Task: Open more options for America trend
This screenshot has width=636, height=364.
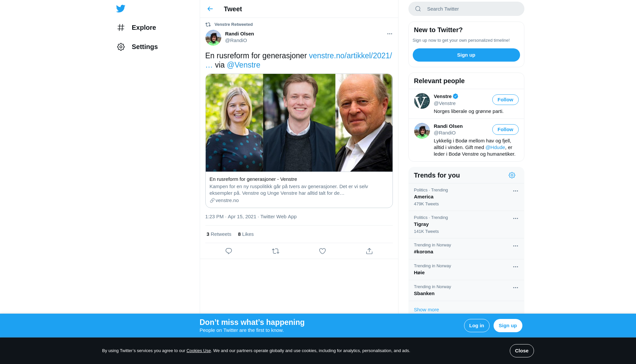Action: (x=515, y=191)
